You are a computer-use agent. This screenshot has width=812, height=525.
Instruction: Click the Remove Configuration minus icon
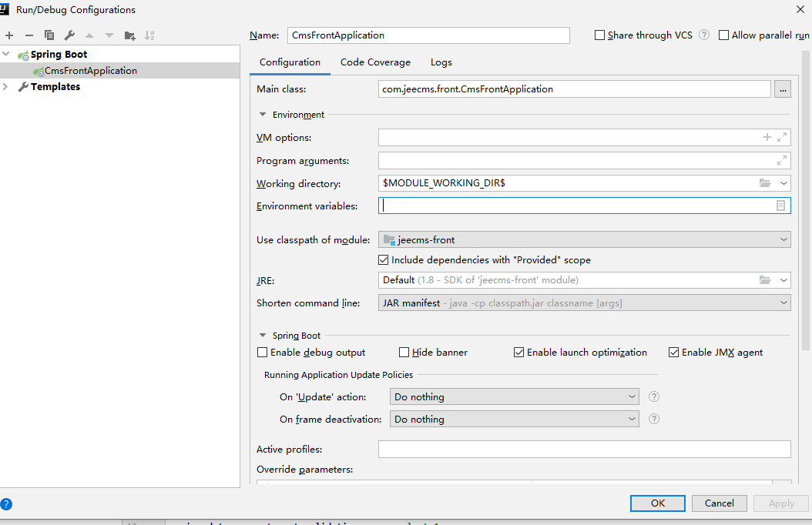(29, 35)
